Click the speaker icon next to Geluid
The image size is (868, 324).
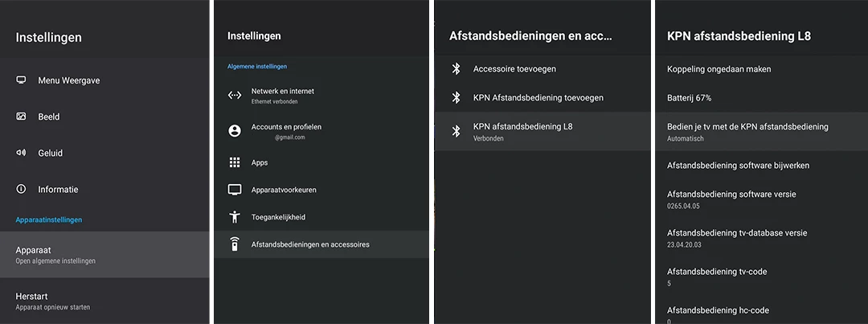21,152
